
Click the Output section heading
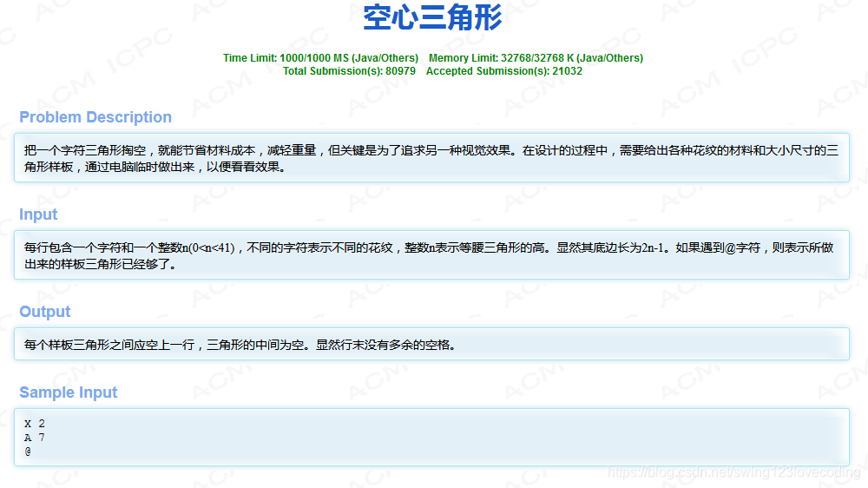(45, 312)
